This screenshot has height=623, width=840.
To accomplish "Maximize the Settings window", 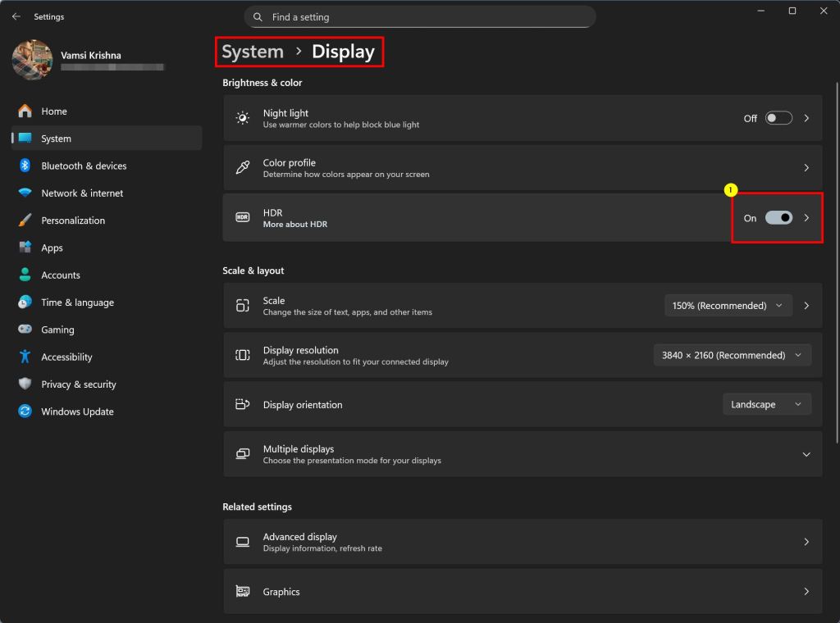I will (x=792, y=11).
